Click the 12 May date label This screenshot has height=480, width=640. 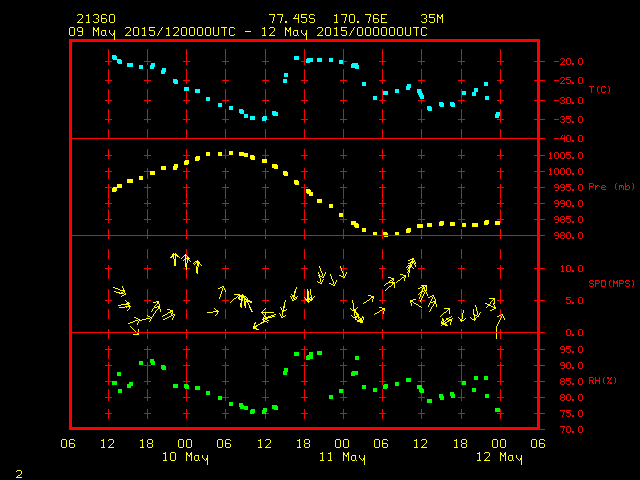coord(499,457)
